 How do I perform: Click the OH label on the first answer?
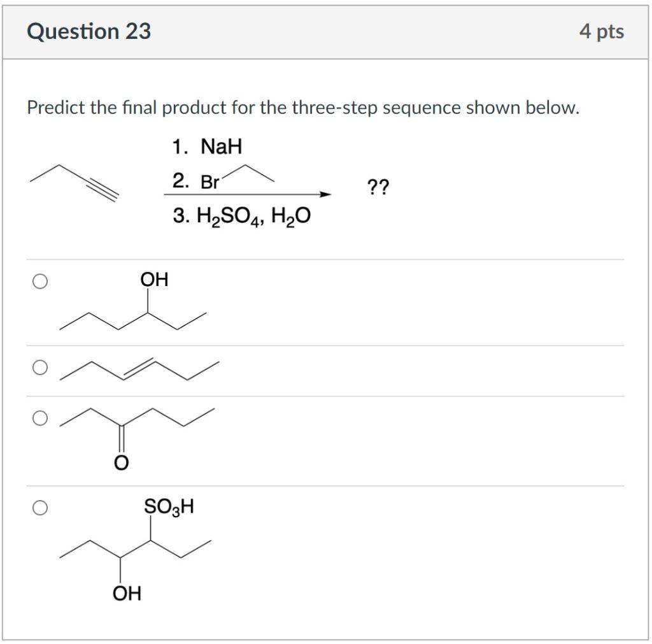pyautogui.click(x=153, y=278)
